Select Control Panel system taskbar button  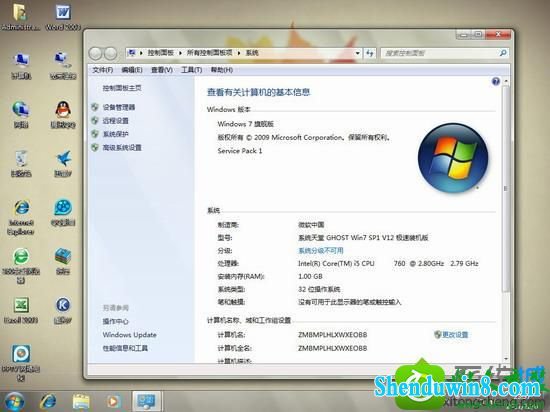[x=146, y=401]
